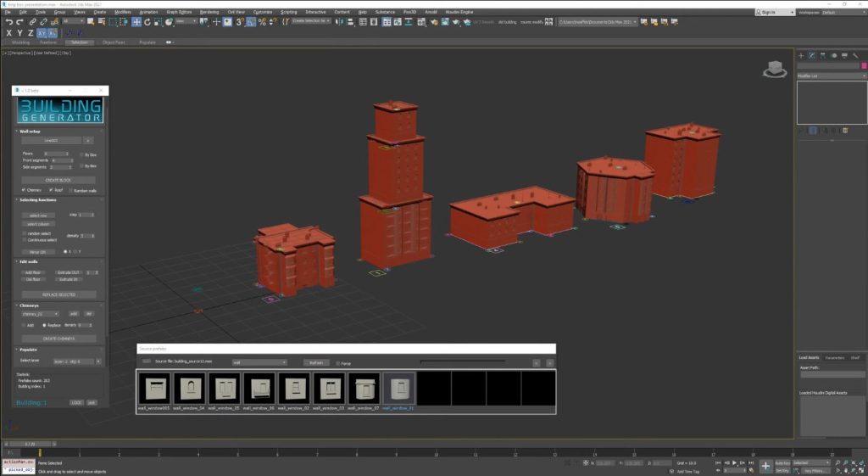Restrict to X axis constraint
Screen dimensions: 868x476
click(x=8, y=33)
